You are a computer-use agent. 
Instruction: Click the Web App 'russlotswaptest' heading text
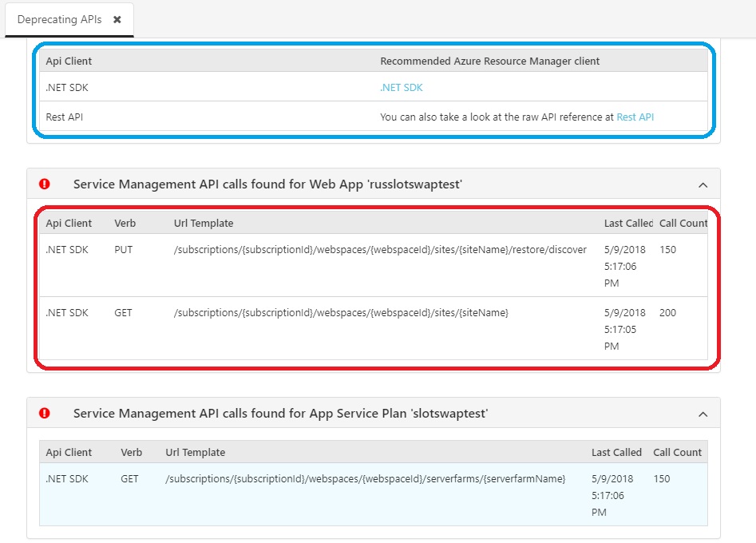point(267,184)
